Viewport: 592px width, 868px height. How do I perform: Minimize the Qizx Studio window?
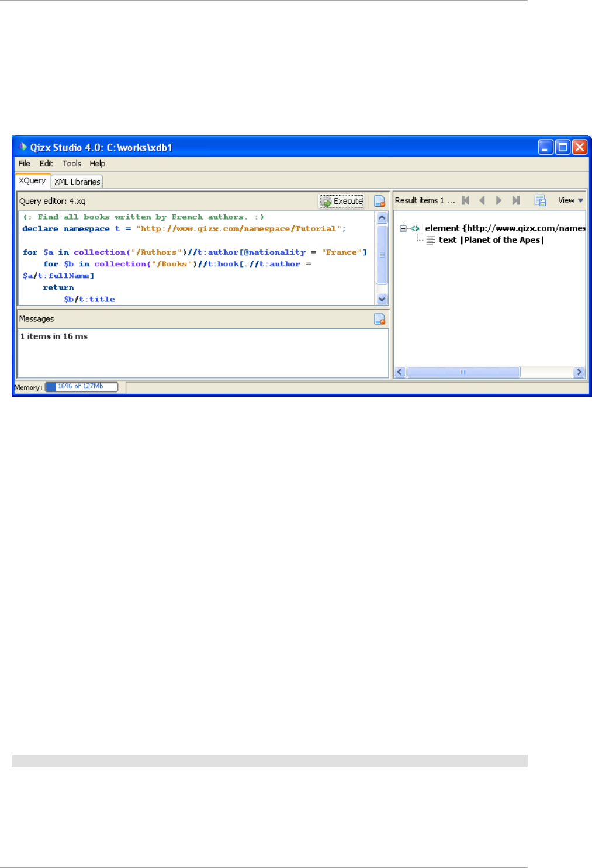click(x=546, y=147)
